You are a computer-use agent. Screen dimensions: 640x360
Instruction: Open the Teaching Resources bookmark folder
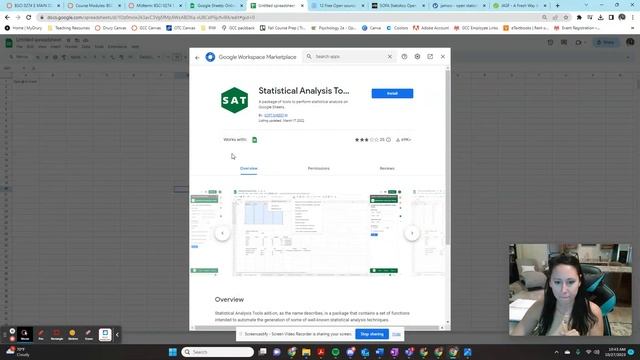[69, 28]
